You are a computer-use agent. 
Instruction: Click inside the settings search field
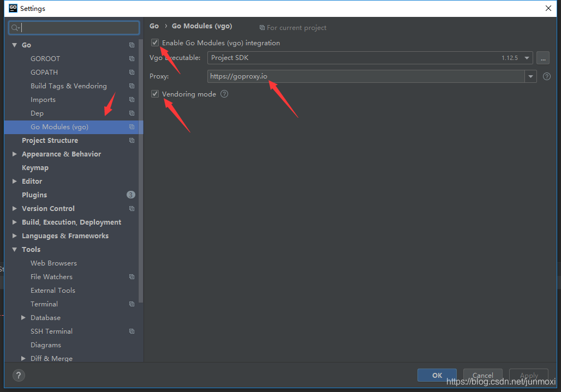pos(74,27)
